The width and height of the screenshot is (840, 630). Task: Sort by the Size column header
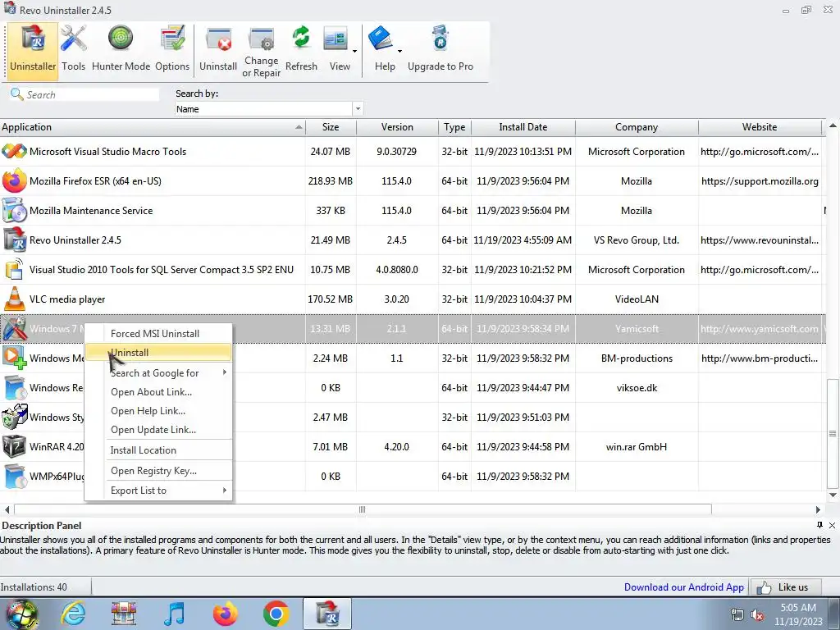331,127
